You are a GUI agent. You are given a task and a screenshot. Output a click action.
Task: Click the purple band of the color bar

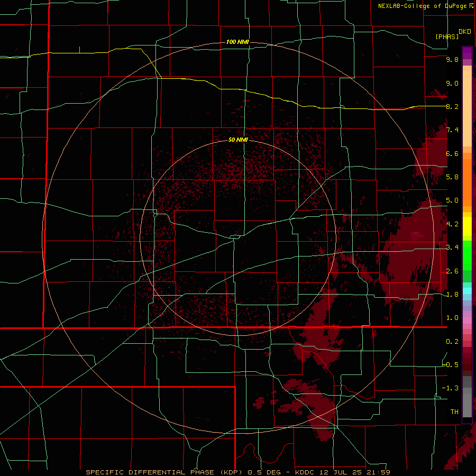[467, 53]
